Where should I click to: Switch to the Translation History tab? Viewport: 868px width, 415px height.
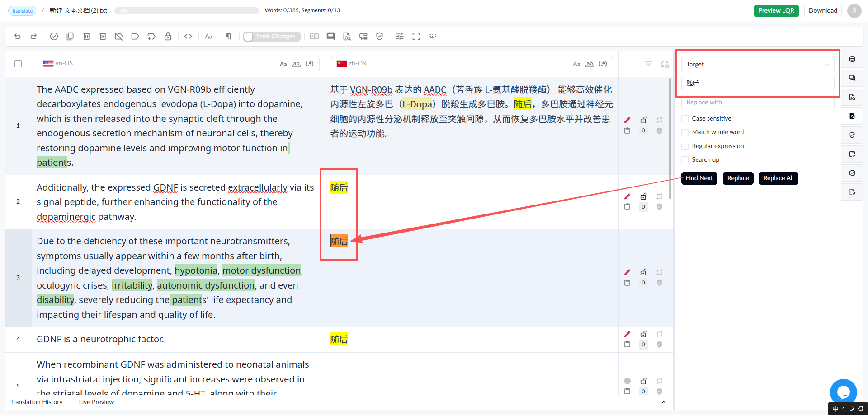click(37, 402)
